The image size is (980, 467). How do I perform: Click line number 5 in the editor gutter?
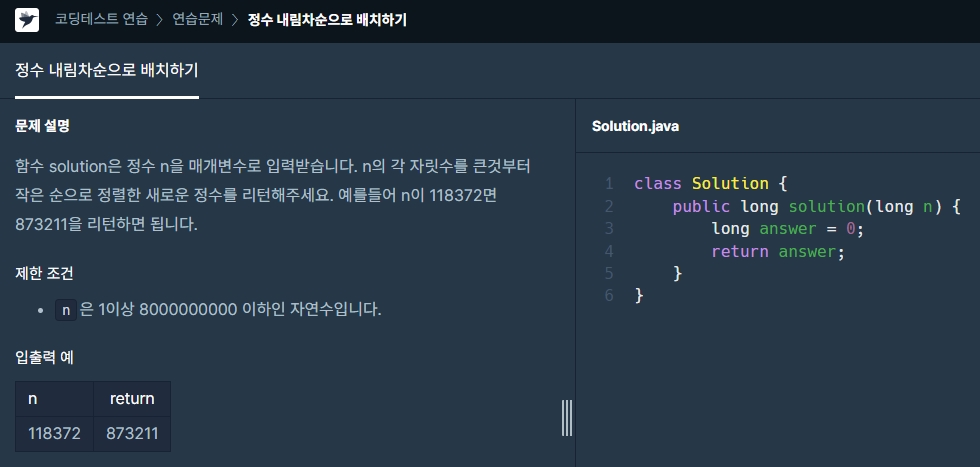click(x=609, y=273)
